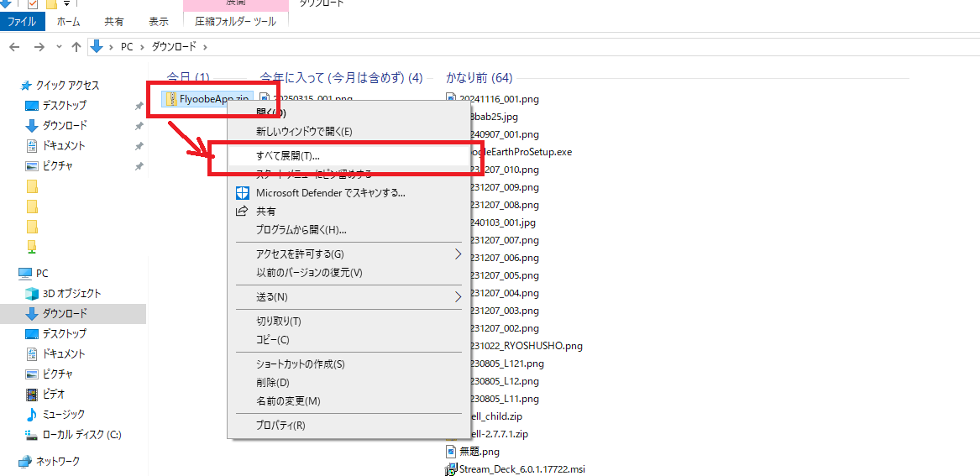Click the ミュージック music note icon
980x476 pixels.
(x=32, y=415)
